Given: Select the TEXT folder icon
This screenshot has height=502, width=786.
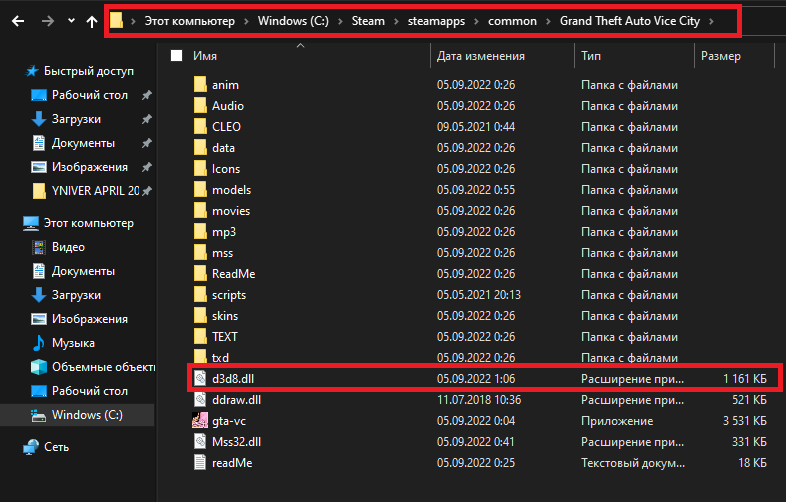Looking at the screenshot, I should click(x=200, y=337).
